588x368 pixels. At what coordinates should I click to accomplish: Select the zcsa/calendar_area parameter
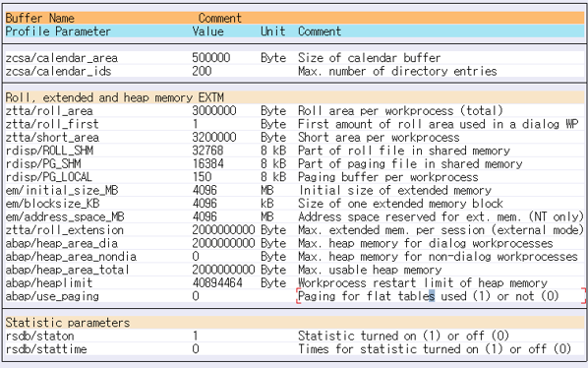[x=62, y=58]
